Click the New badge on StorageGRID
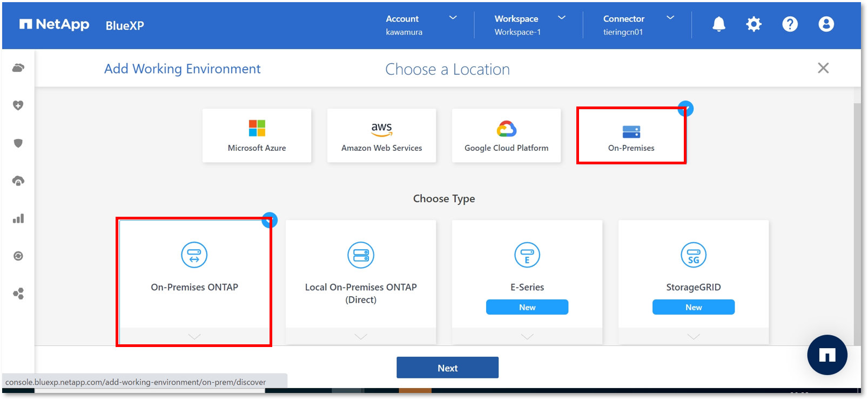Viewport: 868px width, 400px height. pyautogui.click(x=694, y=307)
